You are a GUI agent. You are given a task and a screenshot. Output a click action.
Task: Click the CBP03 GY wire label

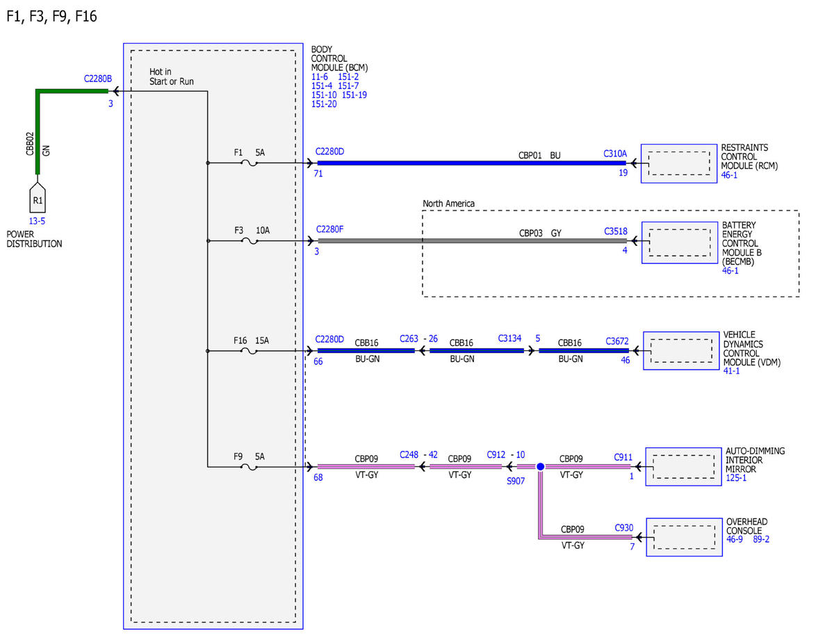tap(540, 233)
